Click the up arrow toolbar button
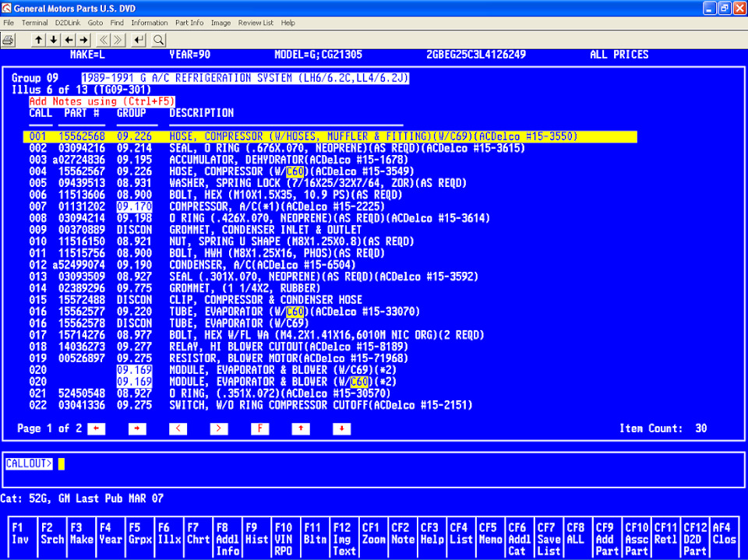748x560 pixels. (38, 40)
